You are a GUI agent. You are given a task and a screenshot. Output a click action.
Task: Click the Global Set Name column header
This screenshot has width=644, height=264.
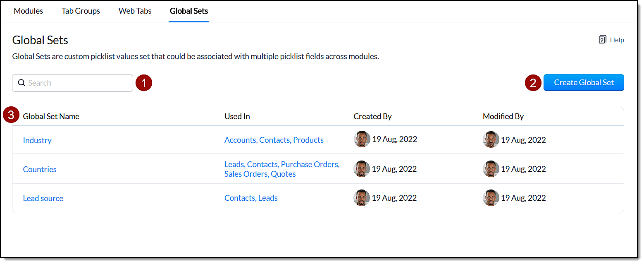pyautogui.click(x=51, y=116)
